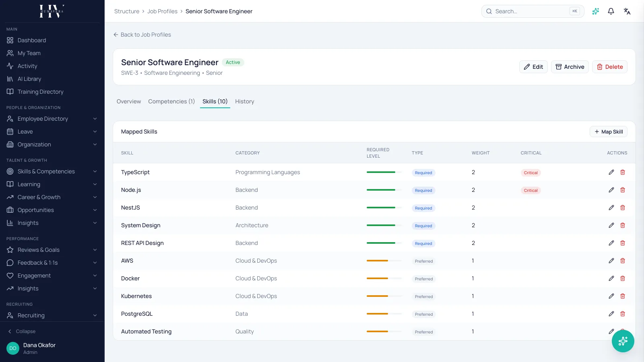Image resolution: width=644 pixels, height=362 pixels.
Task: Expand the Opportunities menu
Action: 52,210
